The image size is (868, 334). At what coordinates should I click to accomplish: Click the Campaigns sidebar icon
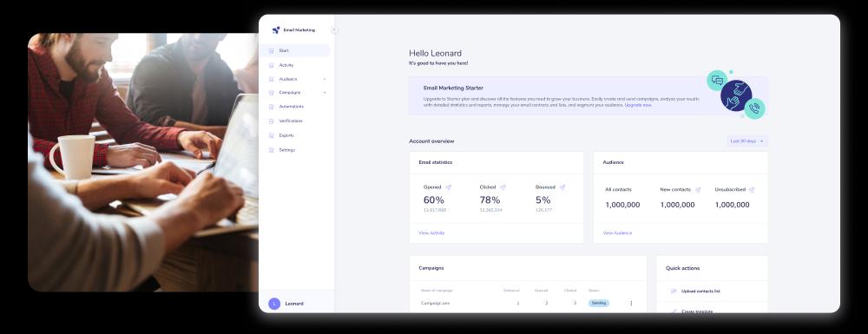point(271,92)
